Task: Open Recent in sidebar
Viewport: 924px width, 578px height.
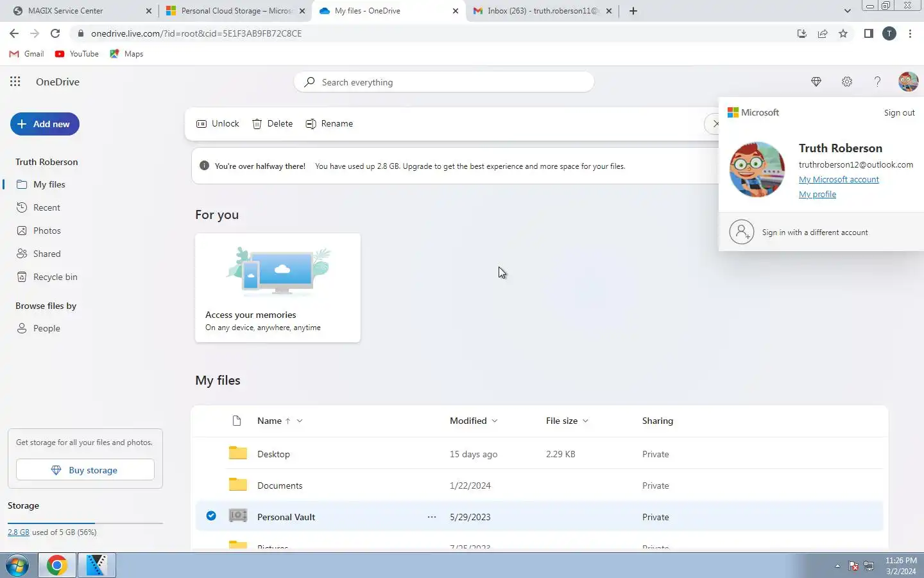Action: 38,207
